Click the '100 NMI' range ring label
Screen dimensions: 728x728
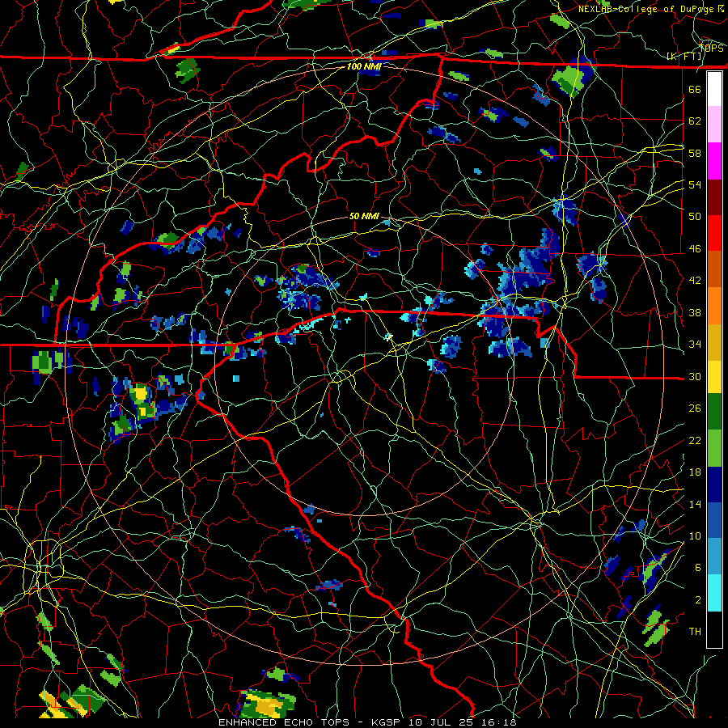364,66
